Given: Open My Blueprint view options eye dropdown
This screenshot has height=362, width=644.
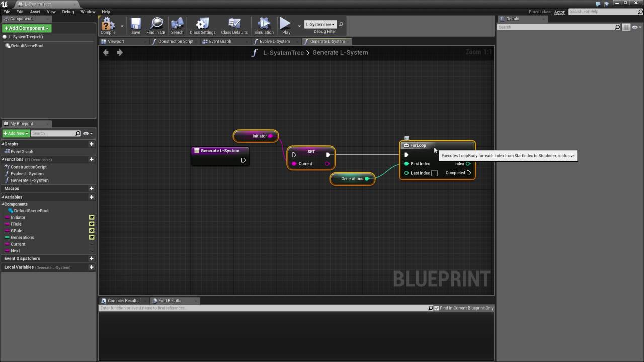Looking at the screenshot, I should (87, 133).
